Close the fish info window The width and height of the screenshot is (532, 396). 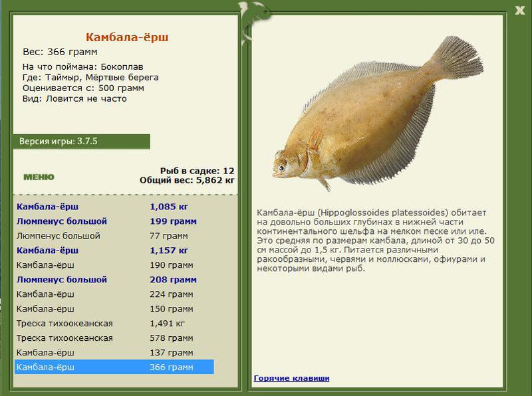coord(520,9)
